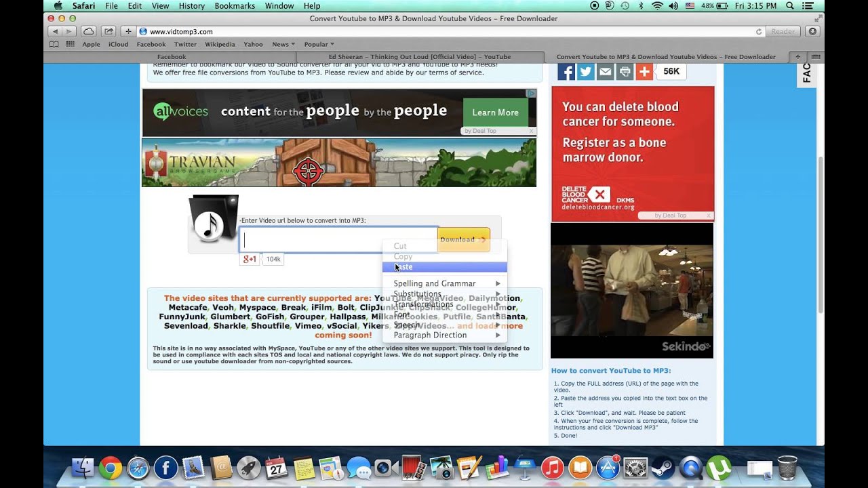
Task: Open Wikipedia bookmark link
Action: [220, 44]
